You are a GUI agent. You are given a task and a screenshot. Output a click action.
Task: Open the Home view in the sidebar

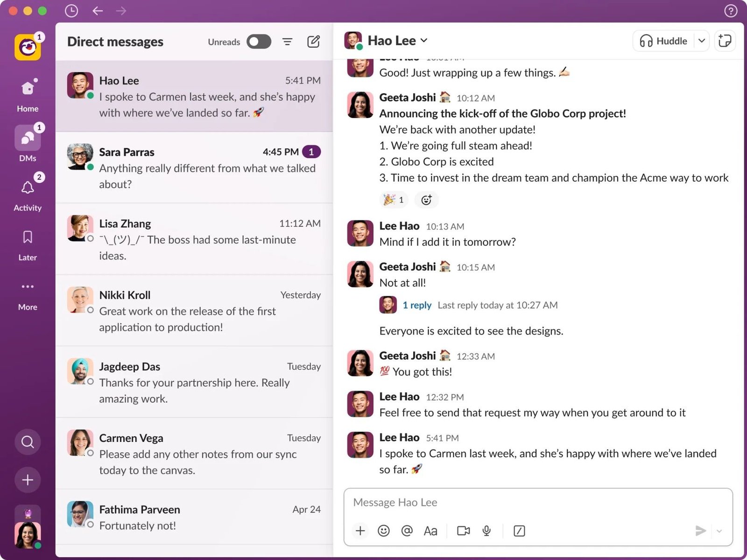[x=27, y=93]
